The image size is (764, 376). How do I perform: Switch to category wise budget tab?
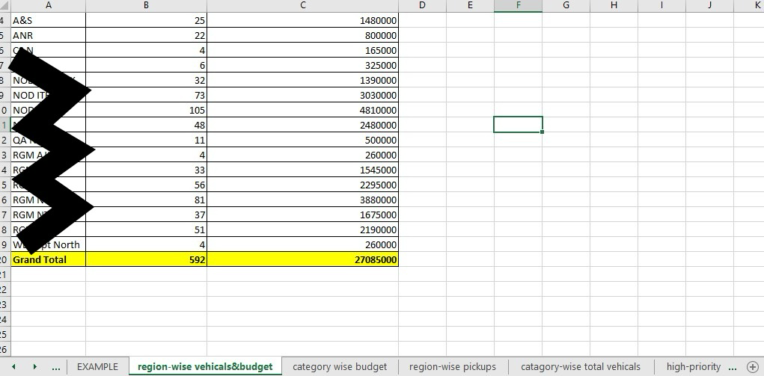coord(340,367)
